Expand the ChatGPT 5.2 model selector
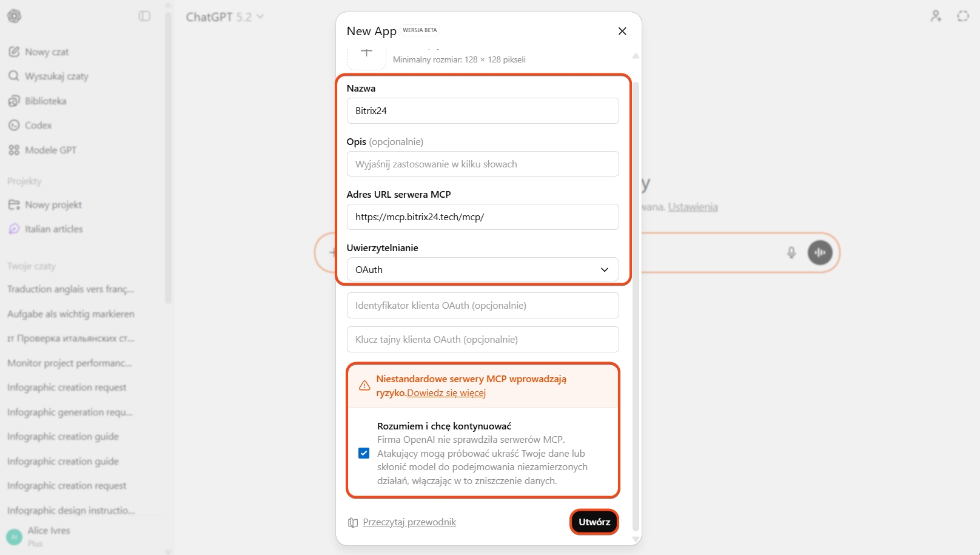This screenshot has height=555, width=980. [225, 17]
